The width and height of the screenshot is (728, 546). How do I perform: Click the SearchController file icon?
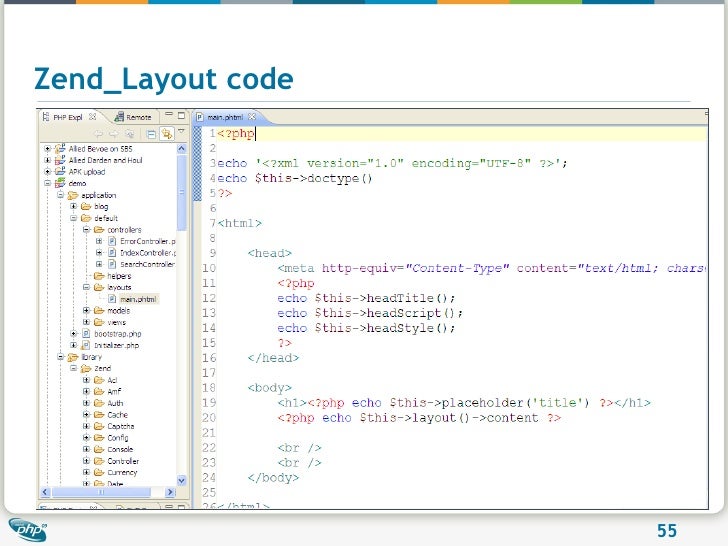112,264
